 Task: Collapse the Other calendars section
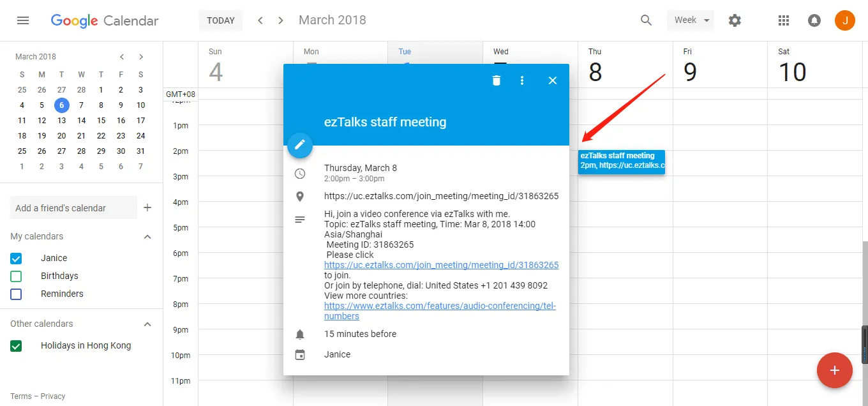(147, 324)
